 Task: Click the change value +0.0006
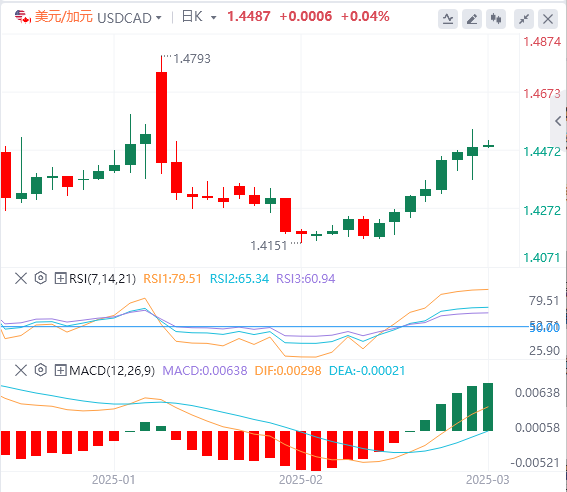click(x=306, y=16)
